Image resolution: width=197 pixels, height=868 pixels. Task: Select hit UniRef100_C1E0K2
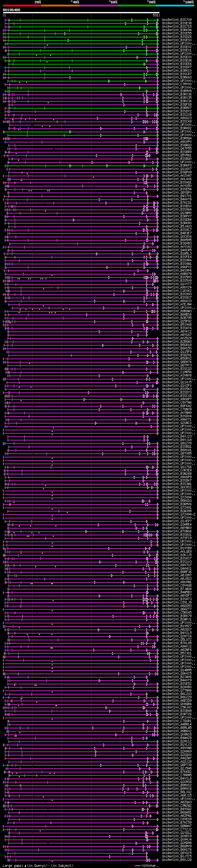177,291
